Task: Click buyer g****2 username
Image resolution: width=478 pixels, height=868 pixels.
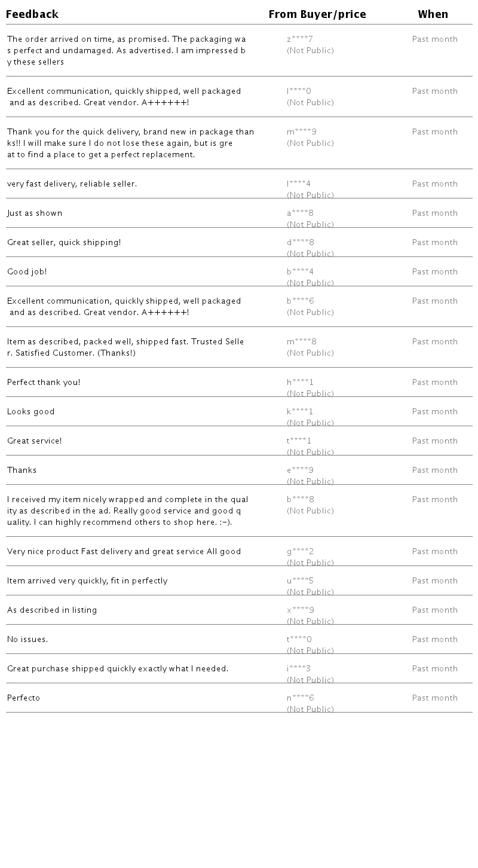Action: pos(300,552)
